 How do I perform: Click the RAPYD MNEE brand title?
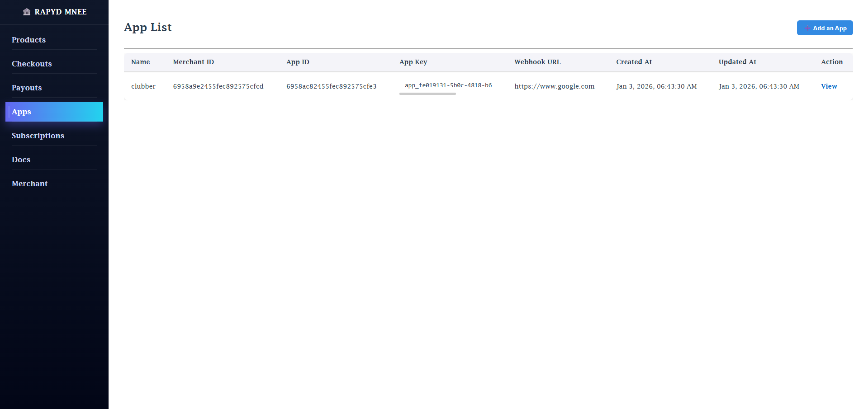(x=61, y=12)
